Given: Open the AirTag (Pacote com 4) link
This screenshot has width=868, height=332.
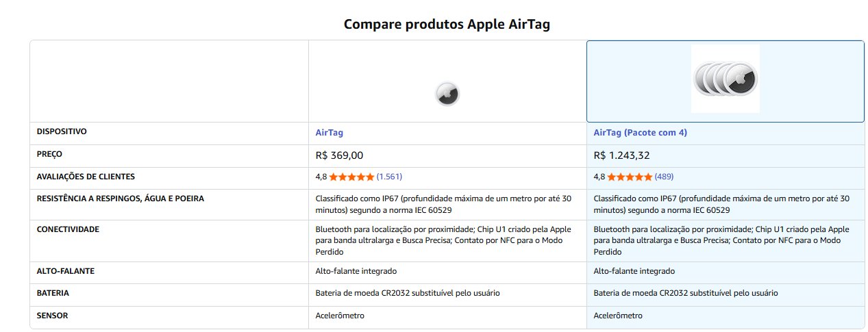Looking at the screenshot, I should click(x=640, y=133).
